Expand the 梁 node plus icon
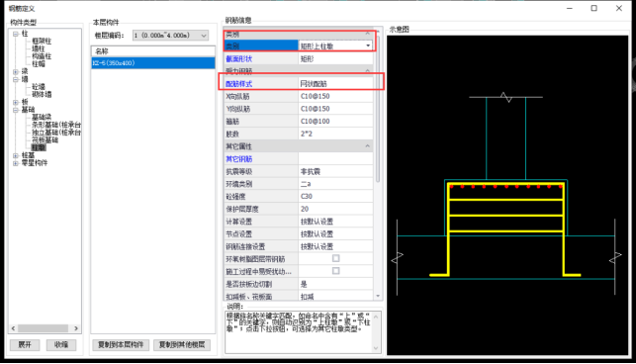Viewport: 636px width, 364px height. coord(16,72)
